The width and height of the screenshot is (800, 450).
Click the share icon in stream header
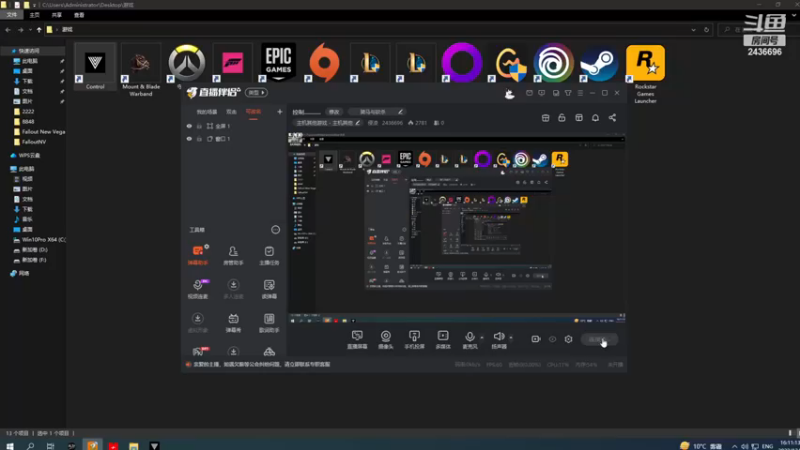pyautogui.click(x=612, y=118)
